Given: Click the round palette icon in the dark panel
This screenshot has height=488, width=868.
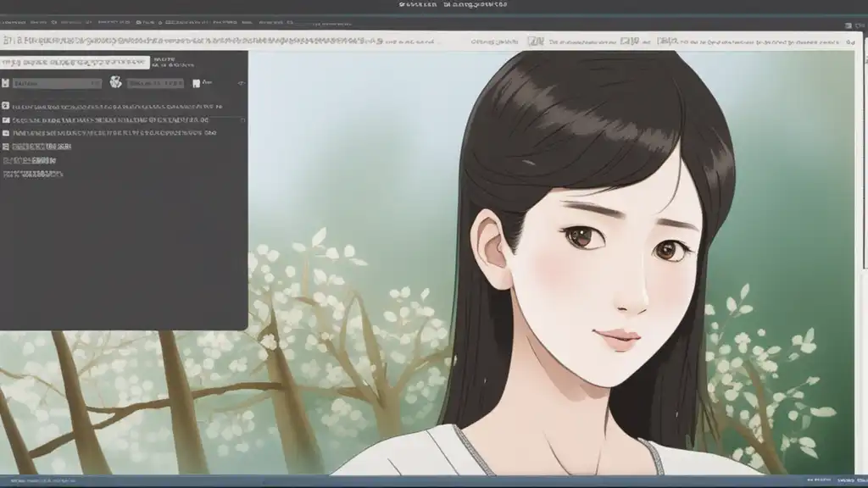Looking at the screenshot, I should 116,82.
